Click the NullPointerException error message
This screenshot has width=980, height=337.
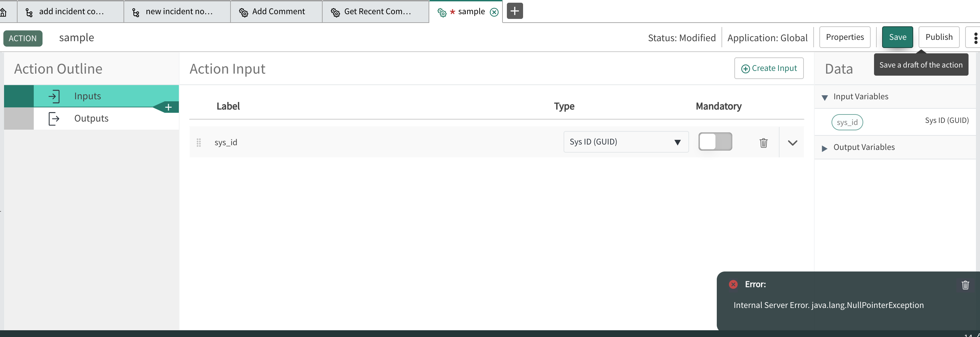point(828,305)
